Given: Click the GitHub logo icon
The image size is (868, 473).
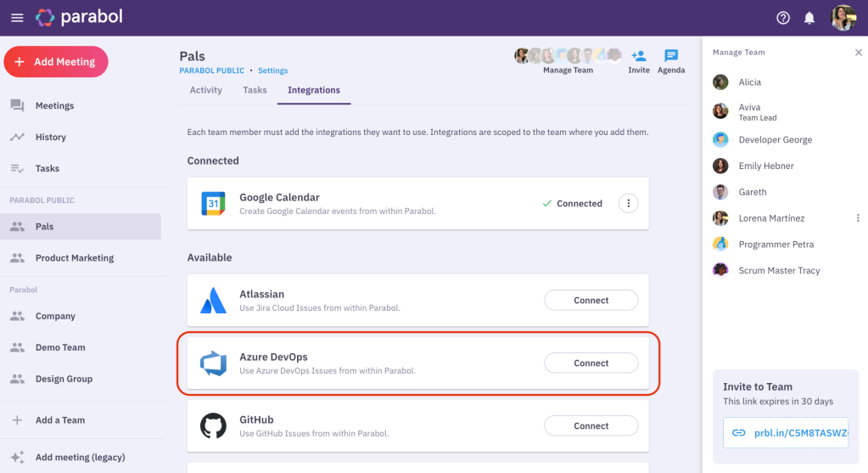Looking at the screenshot, I should 213,426.
